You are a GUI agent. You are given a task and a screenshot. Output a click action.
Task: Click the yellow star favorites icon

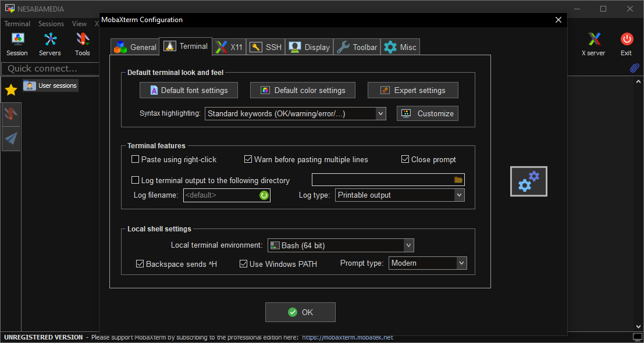pos(10,90)
